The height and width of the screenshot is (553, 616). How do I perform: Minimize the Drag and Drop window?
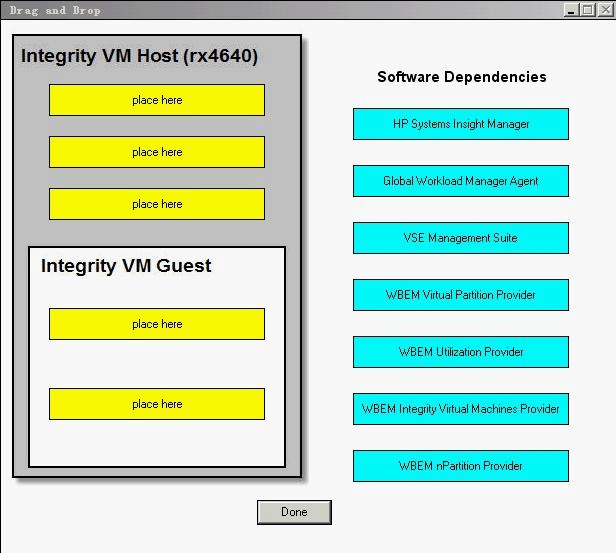click(571, 10)
